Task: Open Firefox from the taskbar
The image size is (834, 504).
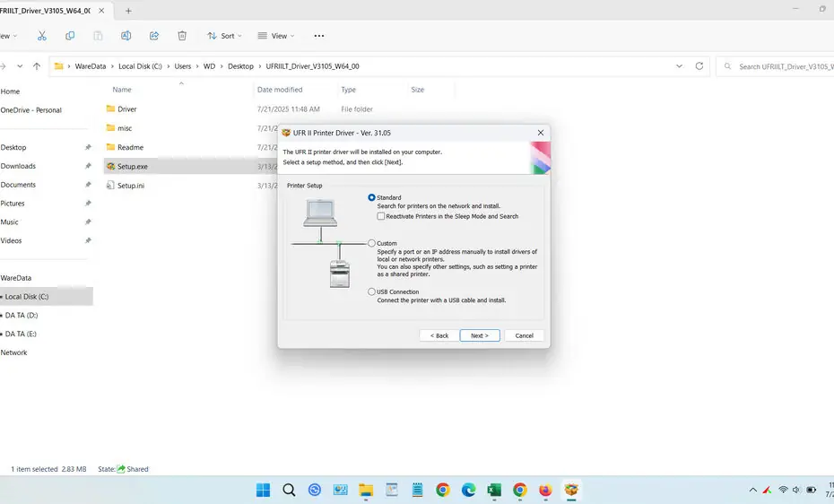Action: click(545, 490)
